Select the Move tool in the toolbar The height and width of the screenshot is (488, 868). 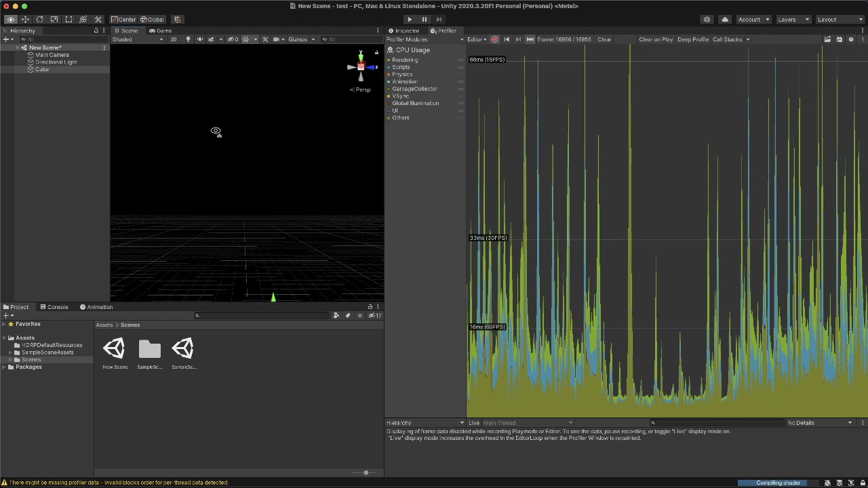pyautogui.click(x=25, y=19)
